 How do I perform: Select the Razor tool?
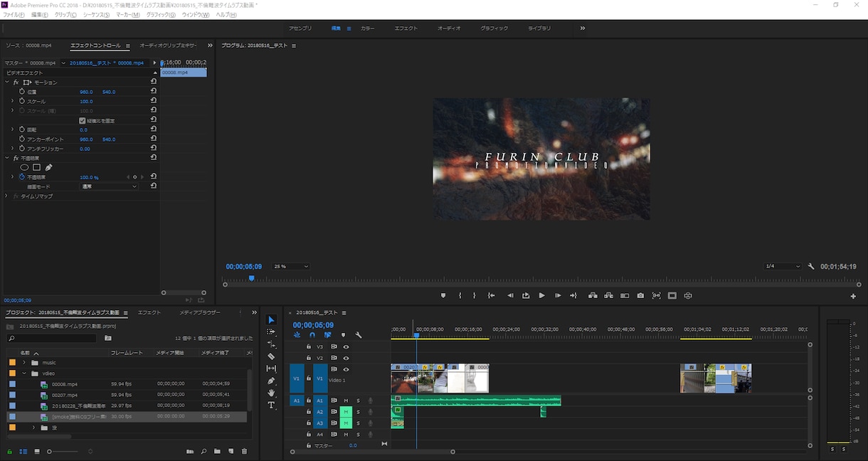(x=271, y=356)
